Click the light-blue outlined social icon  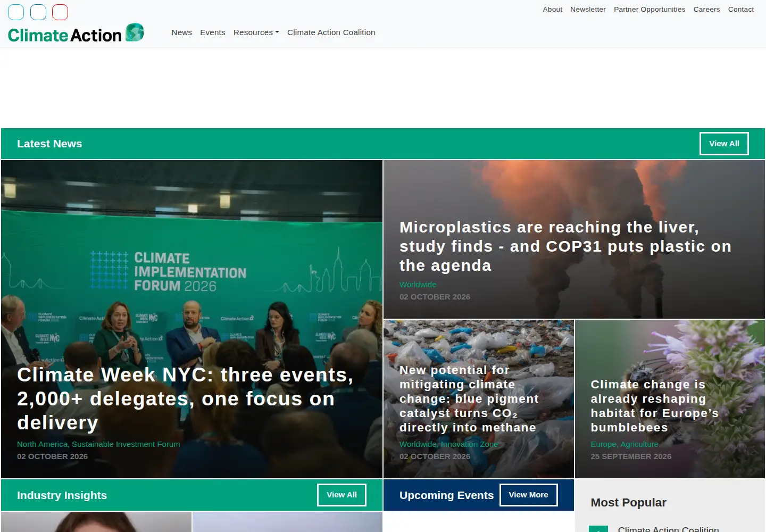point(16,12)
